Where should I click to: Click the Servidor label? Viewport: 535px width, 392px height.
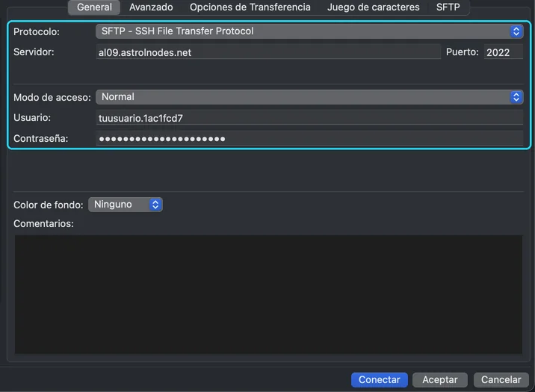(34, 52)
